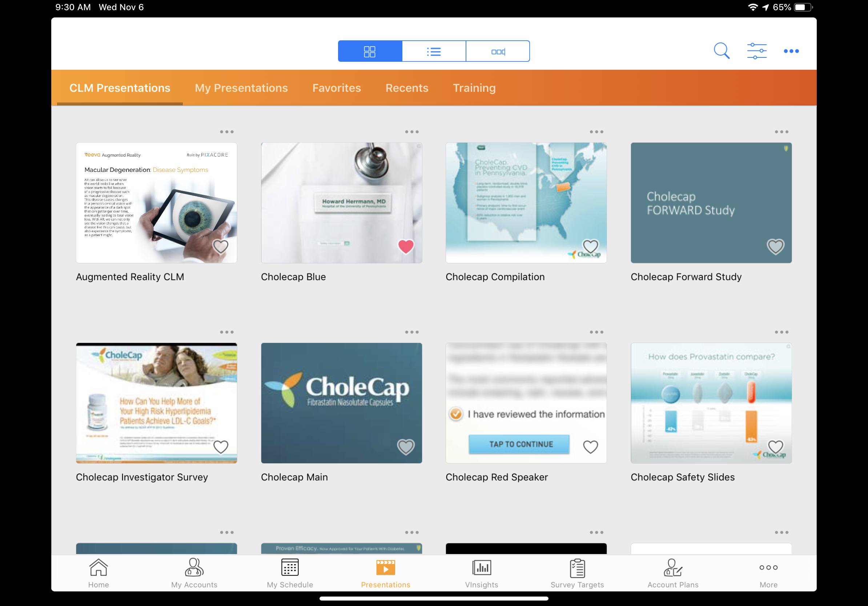The height and width of the screenshot is (606, 868).
Task: Switch to Recents tab
Action: click(407, 88)
